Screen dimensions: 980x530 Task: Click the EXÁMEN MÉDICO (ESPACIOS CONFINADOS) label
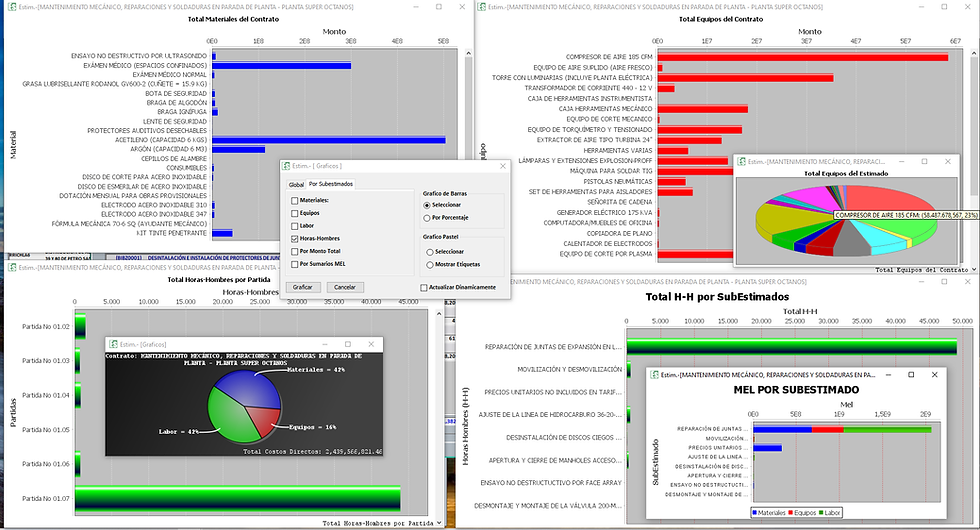point(145,66)
